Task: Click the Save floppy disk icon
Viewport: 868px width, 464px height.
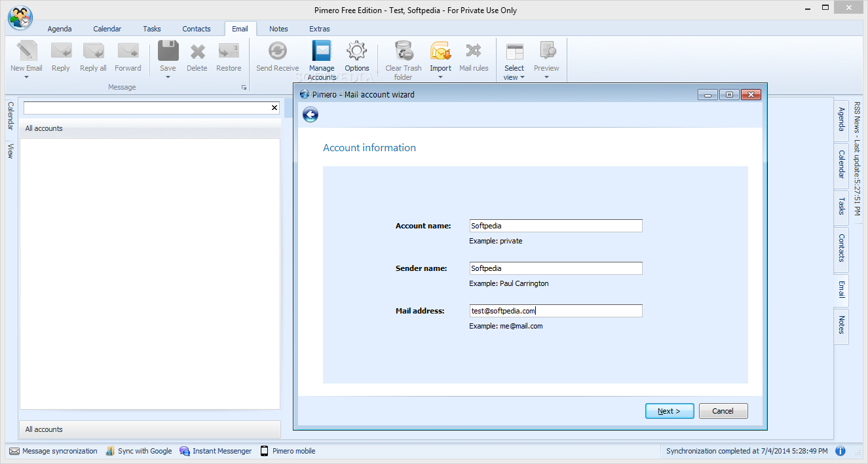Action: coord(168,51)
